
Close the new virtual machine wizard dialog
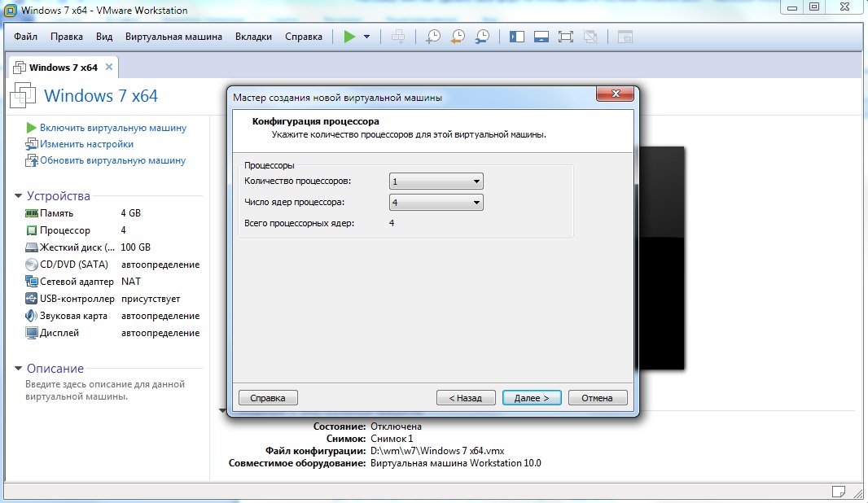point(615,94)
